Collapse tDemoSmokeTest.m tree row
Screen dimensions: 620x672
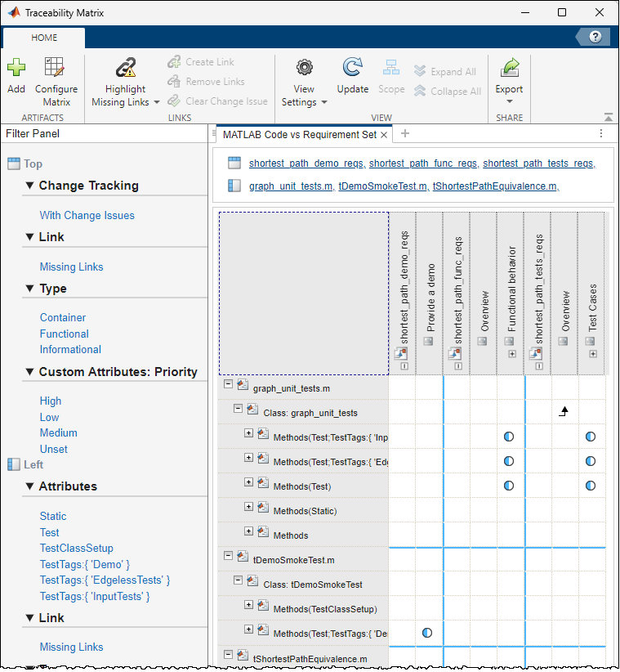click(x=228, y=555)
